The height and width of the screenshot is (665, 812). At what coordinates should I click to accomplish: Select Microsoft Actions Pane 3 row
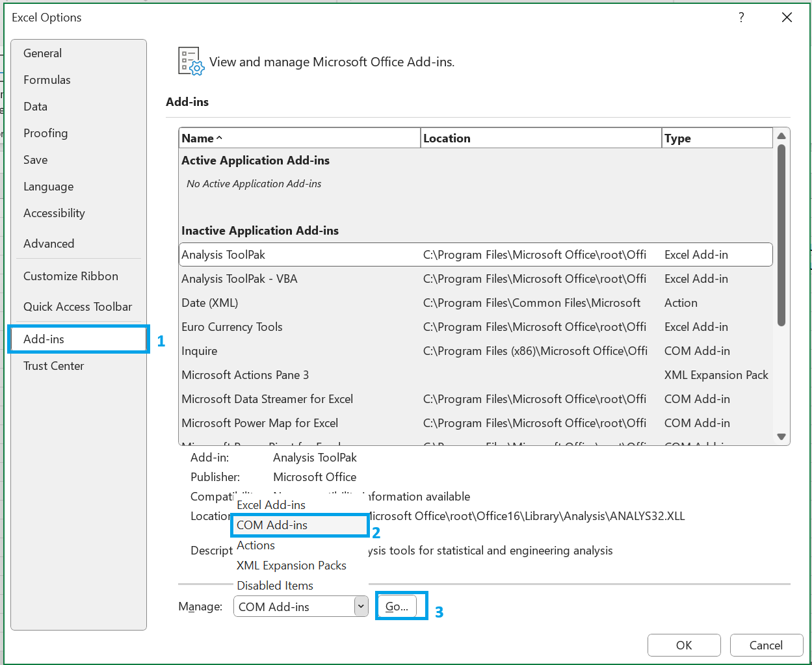point(476,375)
